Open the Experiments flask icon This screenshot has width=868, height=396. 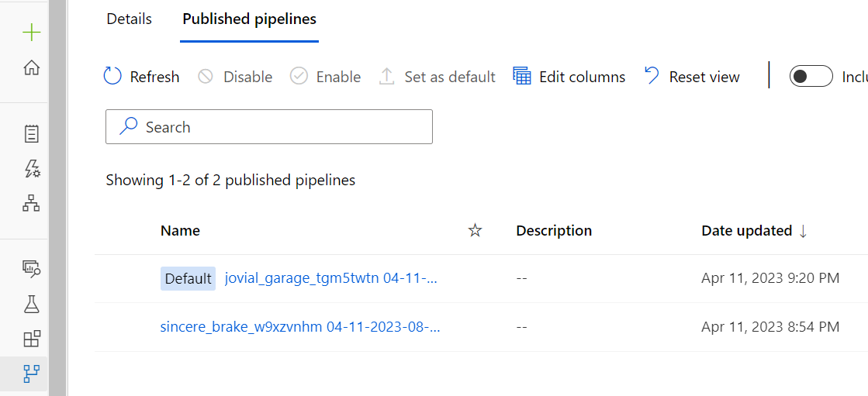click(32, 304)
